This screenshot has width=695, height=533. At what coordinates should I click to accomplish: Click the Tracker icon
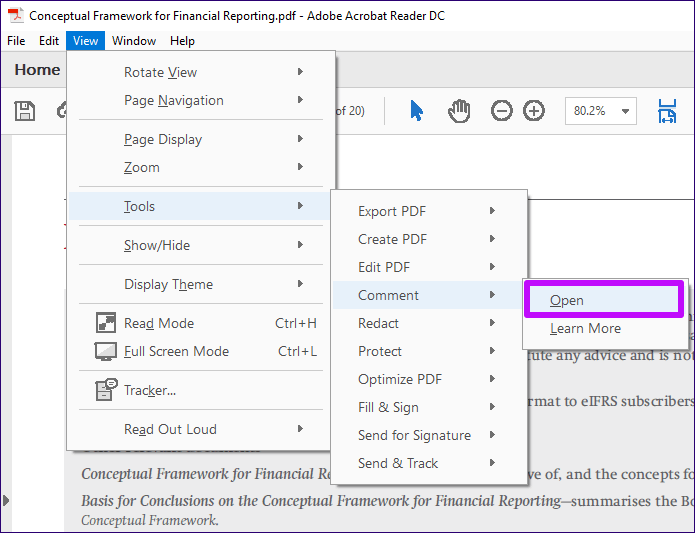pos(106,389)
